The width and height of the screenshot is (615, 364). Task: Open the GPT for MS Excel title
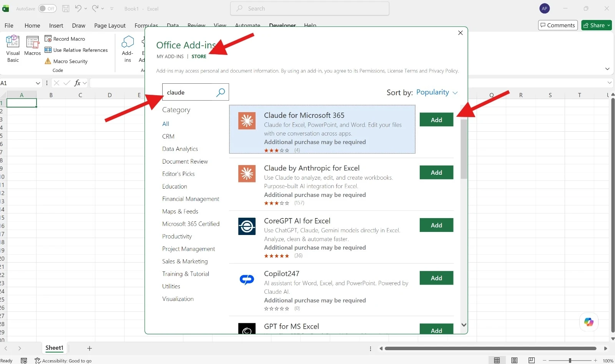[291, 326]
